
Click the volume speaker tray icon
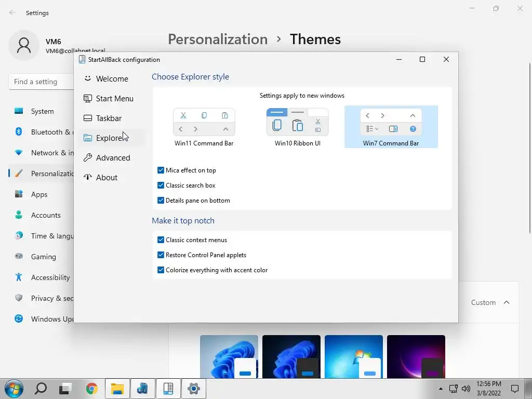pos(466,389)
